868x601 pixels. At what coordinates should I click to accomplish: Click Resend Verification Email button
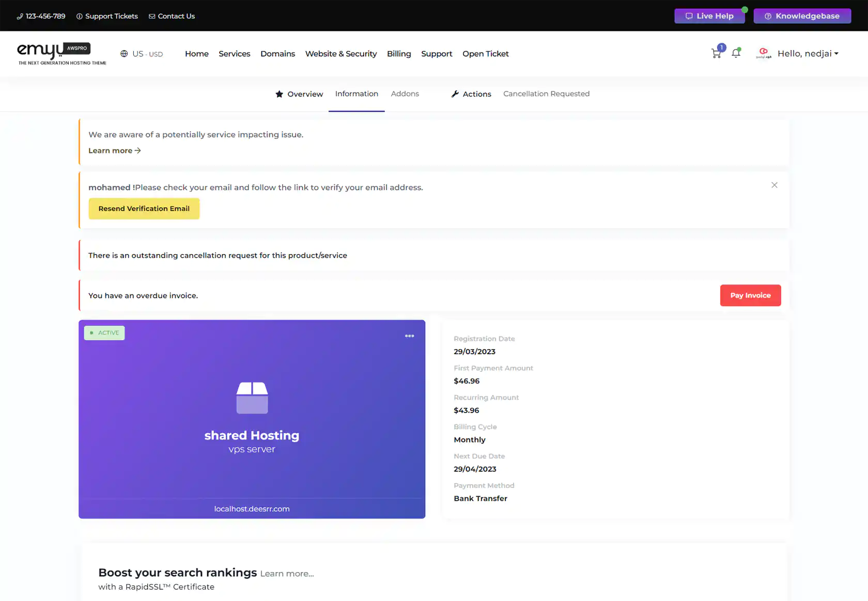point(144,209)
